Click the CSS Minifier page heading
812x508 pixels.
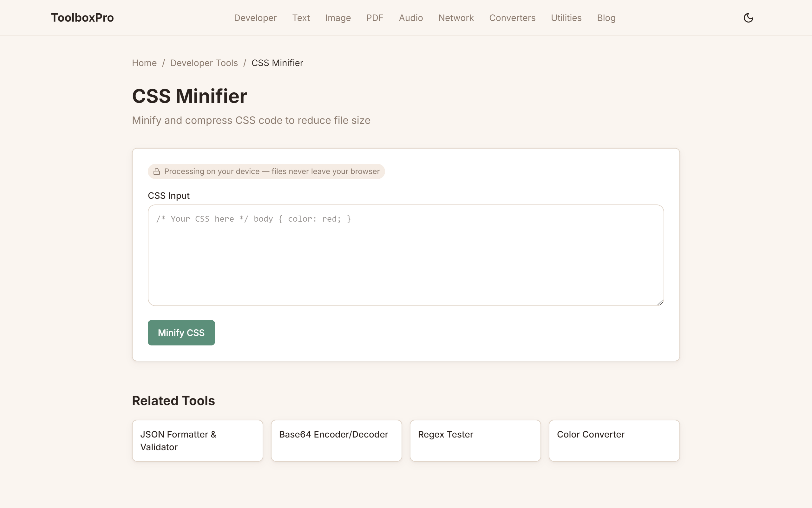pos(190,96)
